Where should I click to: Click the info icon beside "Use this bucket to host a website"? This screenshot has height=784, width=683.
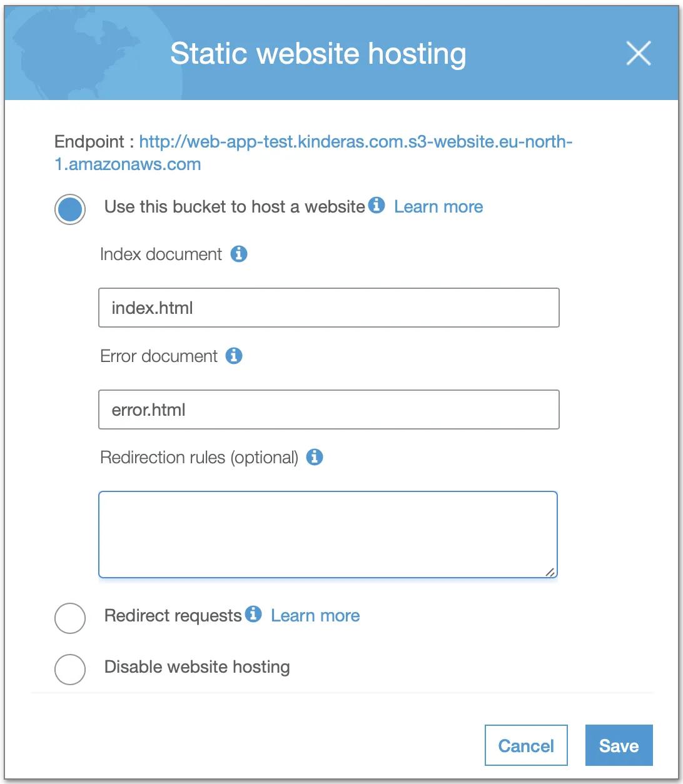pyautogui.click(x=377, y=206)
